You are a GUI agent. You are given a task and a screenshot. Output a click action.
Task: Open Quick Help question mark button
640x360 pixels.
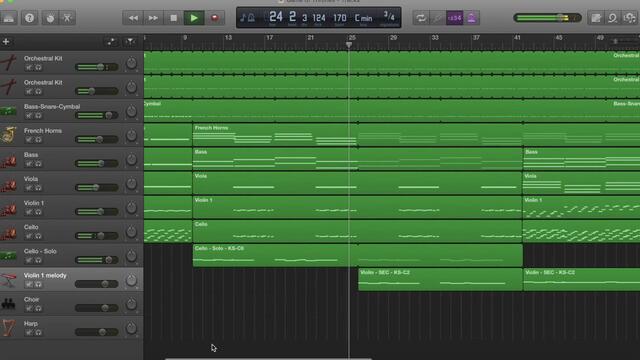tap(29, 18)
